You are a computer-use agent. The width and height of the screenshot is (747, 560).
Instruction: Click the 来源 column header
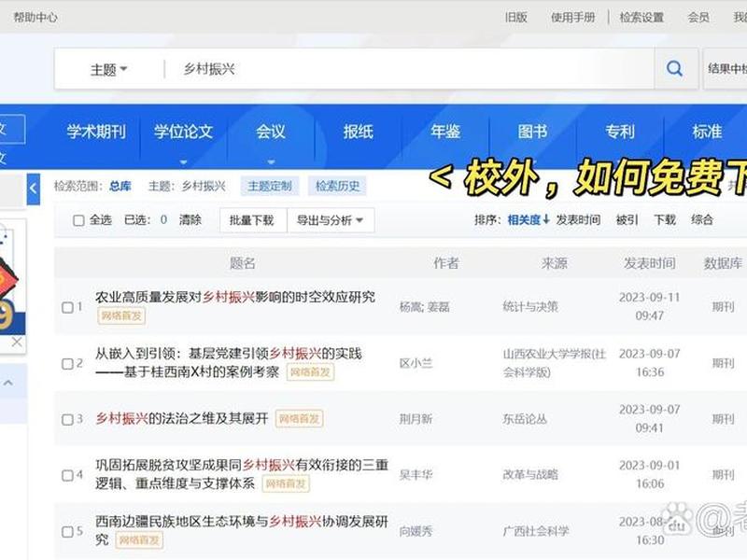click(x=554, y=263)
